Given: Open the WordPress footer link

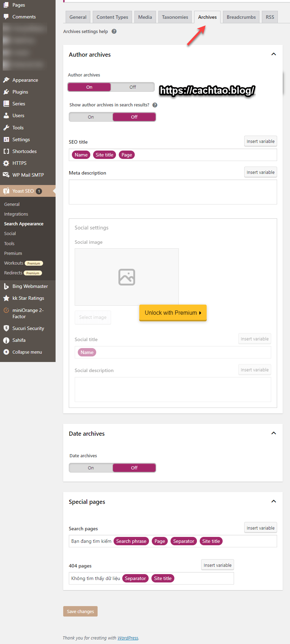Looking at the screenshot, I should click(128, 638).
